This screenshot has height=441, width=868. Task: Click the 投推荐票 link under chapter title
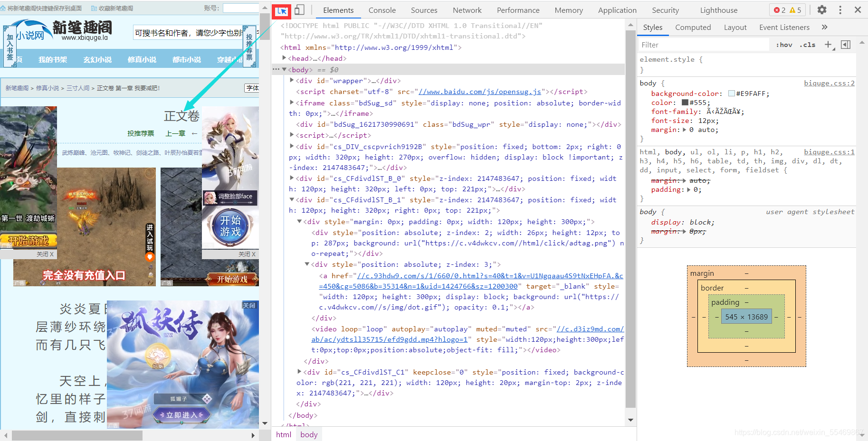[141, 134]
